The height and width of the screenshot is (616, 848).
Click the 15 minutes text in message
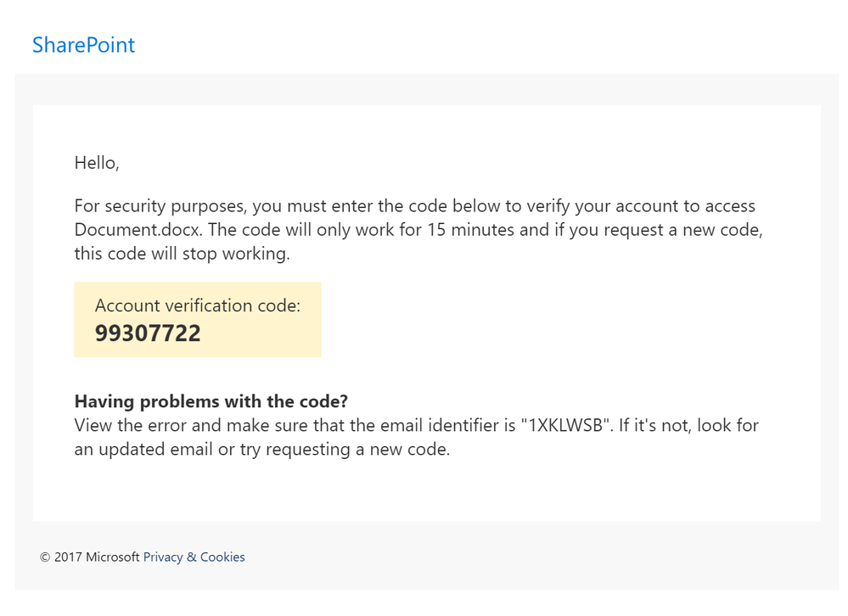471,230
